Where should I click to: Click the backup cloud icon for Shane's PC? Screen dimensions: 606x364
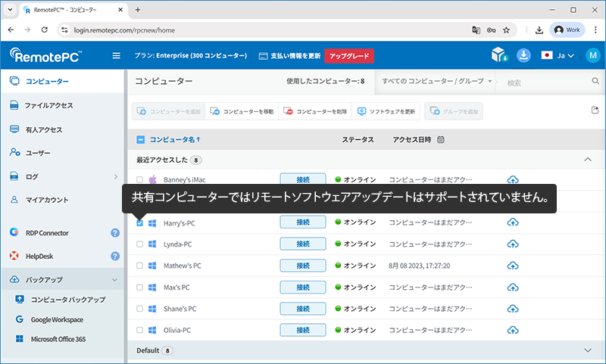(x=513, y=309)
